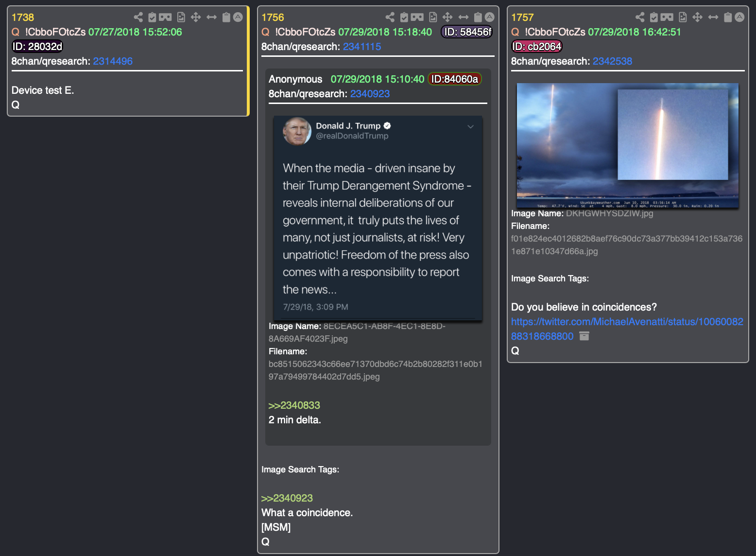Image resolution: width=756 pixels, height=556 pixels.
Task: Click goggles view icon on post 1738
Action: [165, 17]
